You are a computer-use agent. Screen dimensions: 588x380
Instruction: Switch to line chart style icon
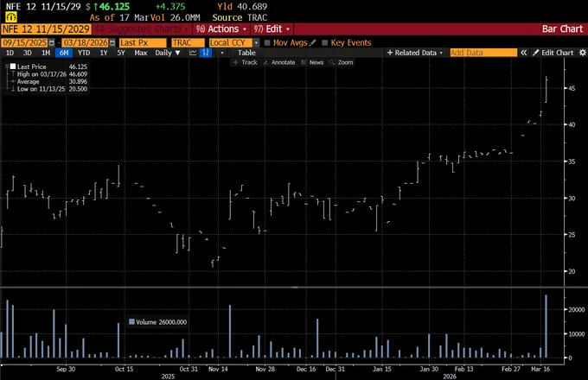pos(193,53)
